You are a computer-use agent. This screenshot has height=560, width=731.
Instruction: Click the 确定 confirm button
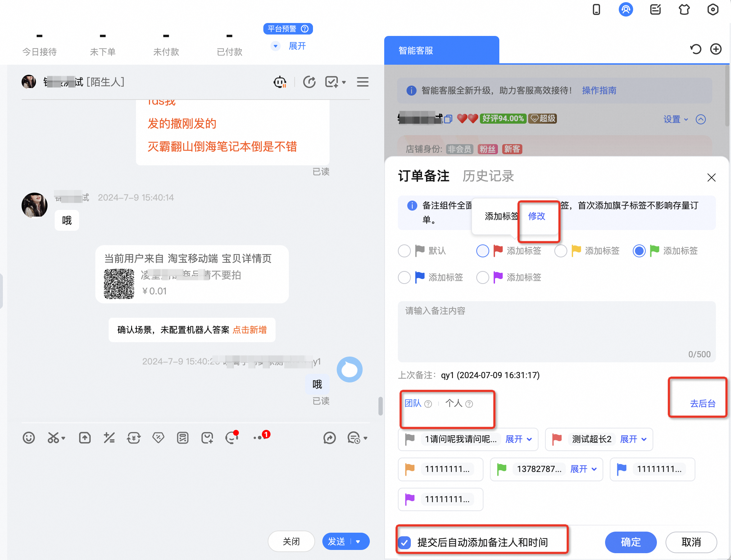631,542
